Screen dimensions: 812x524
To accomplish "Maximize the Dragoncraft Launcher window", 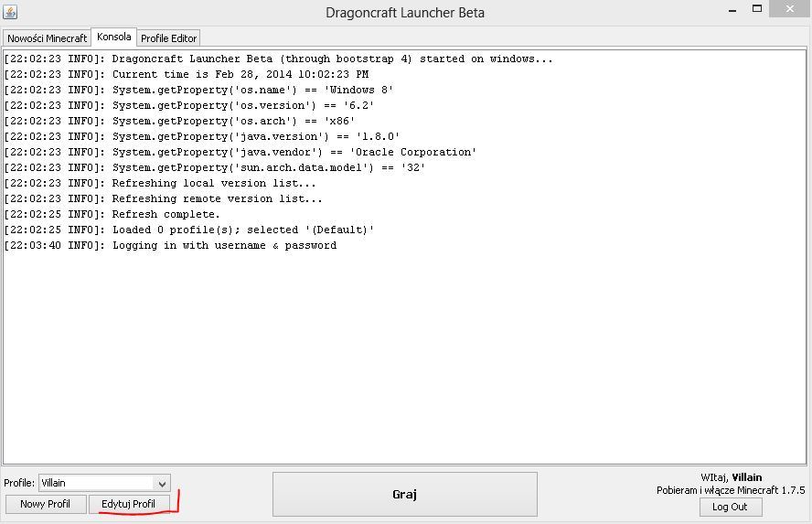I will (757, 9).
